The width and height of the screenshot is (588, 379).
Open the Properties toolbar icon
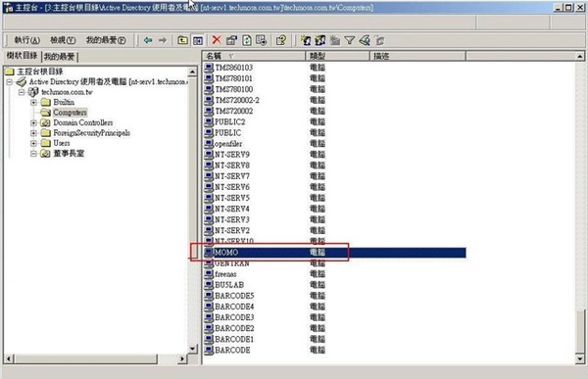tap(231, 40)
